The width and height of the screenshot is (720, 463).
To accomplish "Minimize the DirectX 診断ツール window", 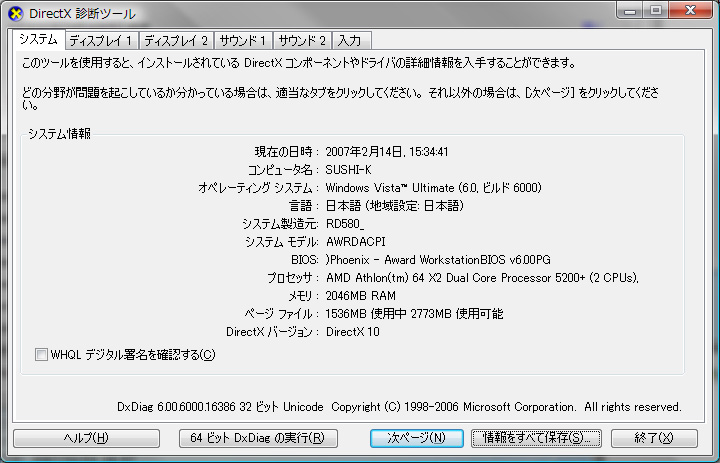I will tap(630, 11).
